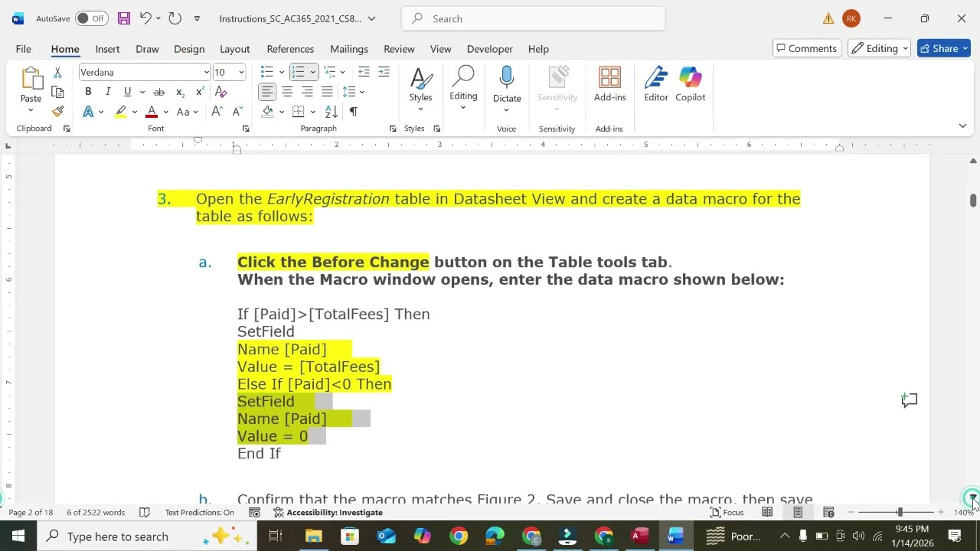Screen dimensions: 980x551
Task: Save the document with floppy icon
Action: coord(124,18)
